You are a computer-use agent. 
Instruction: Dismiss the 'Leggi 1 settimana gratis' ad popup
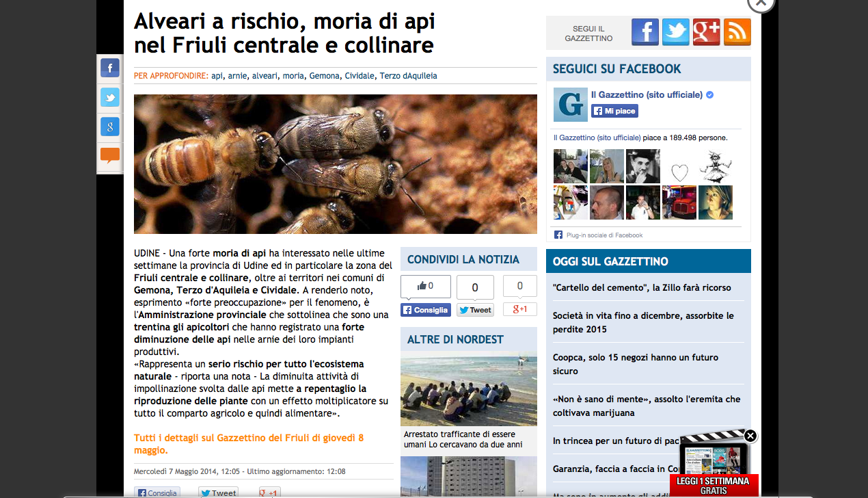click(x=750, y=436)
